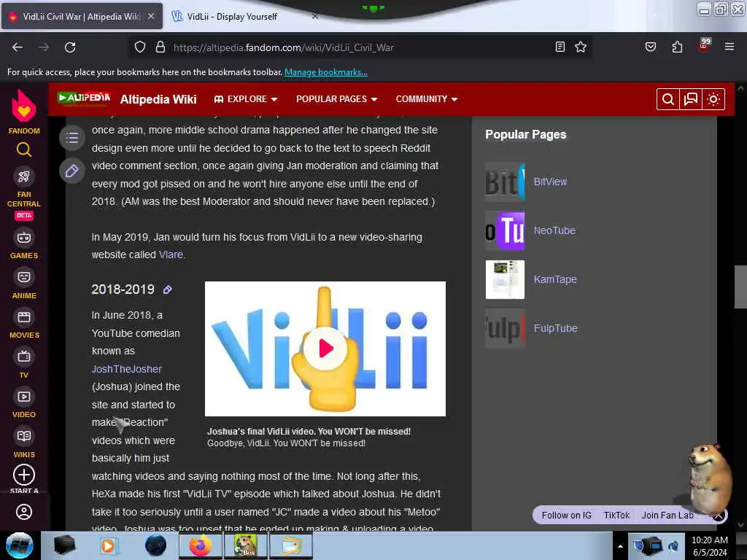Open the table of contents icon
Screen dimensions: 747x560
click(x=72, y=138)
